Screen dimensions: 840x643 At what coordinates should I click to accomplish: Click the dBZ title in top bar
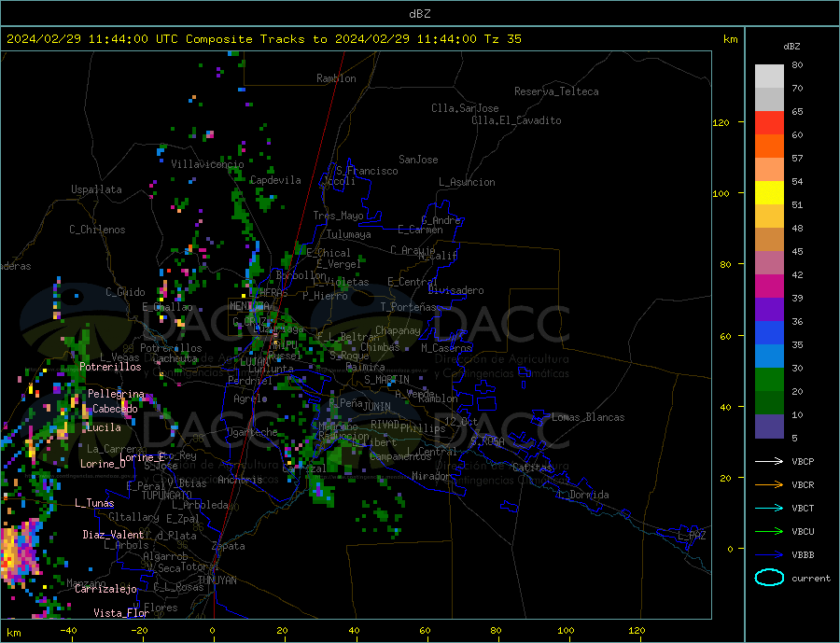[419, 14]
